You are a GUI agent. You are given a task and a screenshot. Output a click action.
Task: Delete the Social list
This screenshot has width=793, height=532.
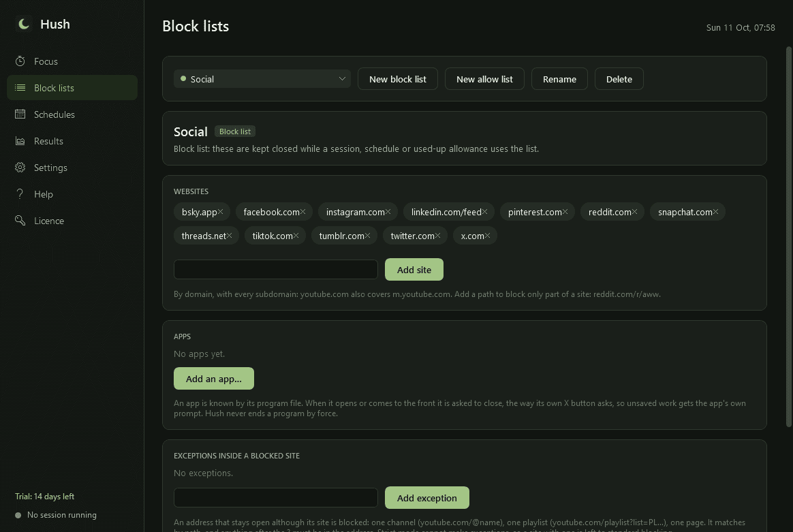pyautogui.click(x=619, y=79)
